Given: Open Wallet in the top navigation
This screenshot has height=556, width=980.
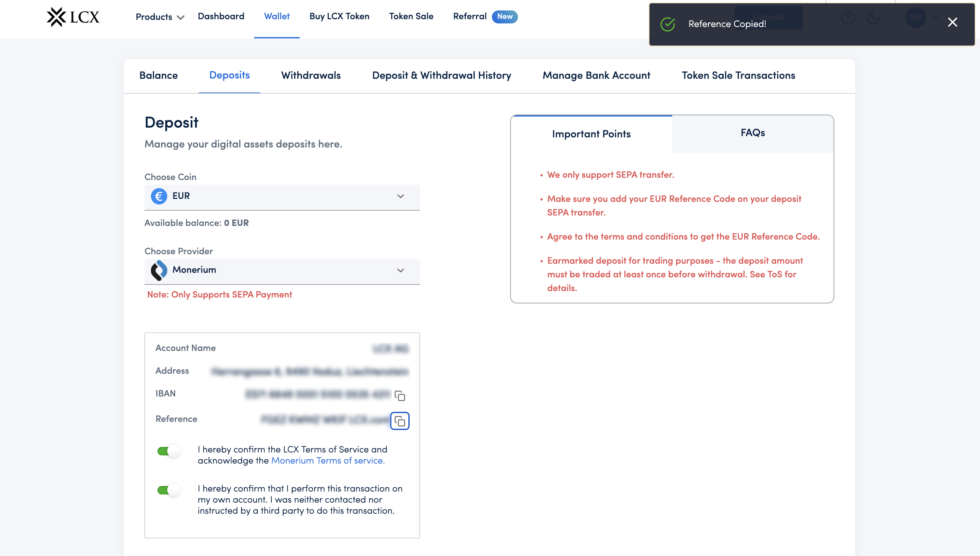Looking at the screenshot, I should [277, 16].
